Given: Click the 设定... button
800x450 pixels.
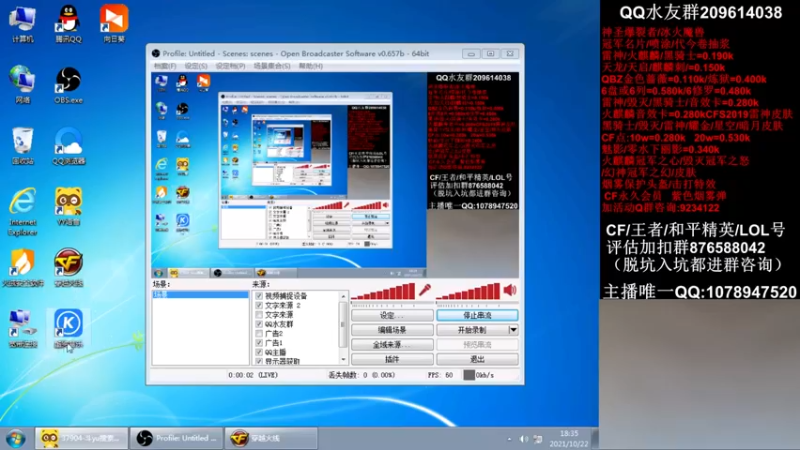Looking at the screenshot, I should [392, 315].
